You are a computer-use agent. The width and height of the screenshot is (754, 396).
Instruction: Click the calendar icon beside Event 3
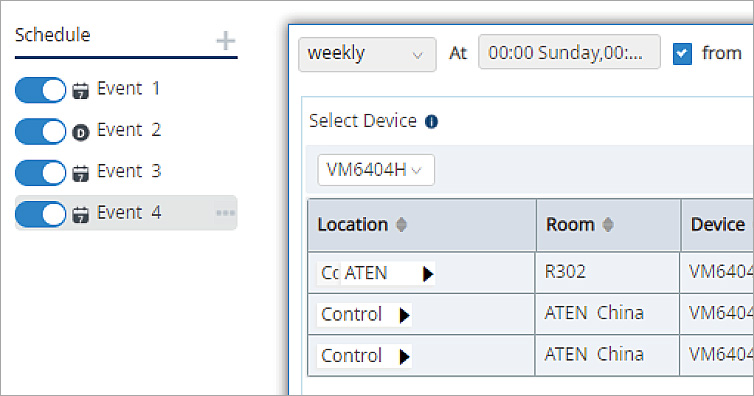point(80,173)
